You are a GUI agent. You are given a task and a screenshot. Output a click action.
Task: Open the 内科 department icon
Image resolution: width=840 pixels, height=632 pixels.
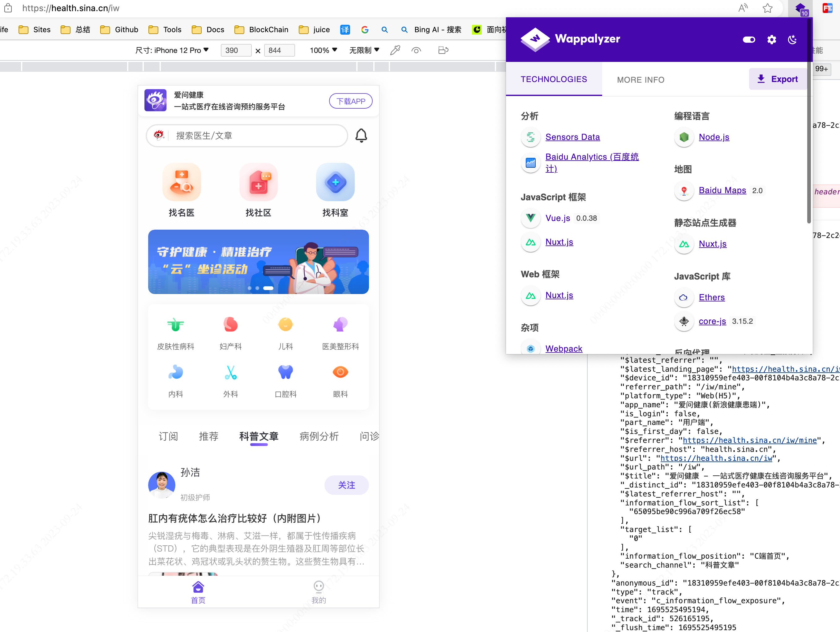pos(175,372)
